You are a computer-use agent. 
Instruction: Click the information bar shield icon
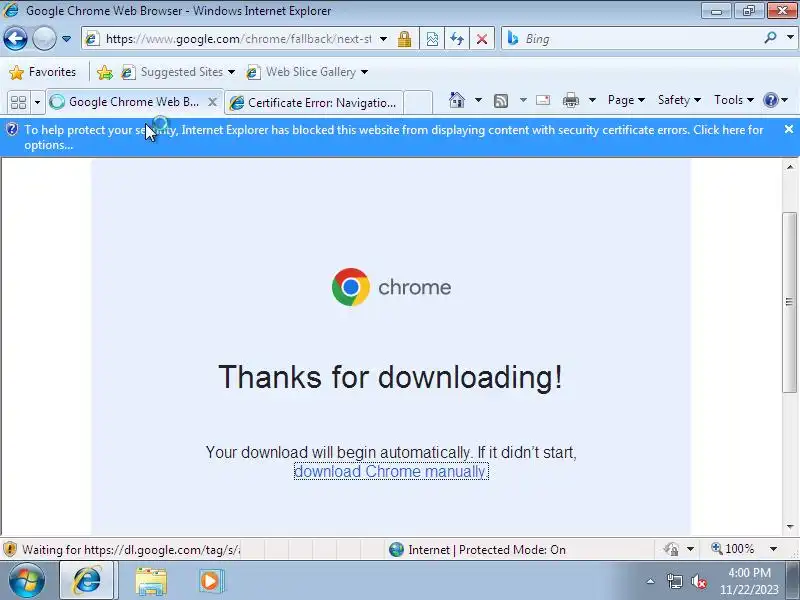(x=12, y=130)
